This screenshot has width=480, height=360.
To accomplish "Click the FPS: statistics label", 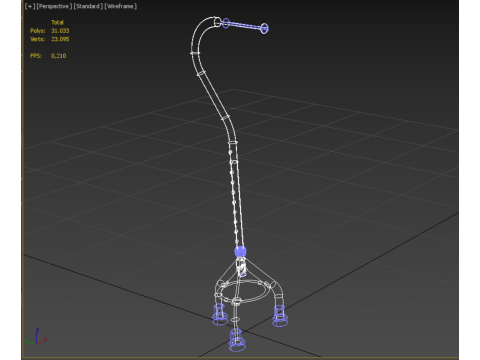I will pos(36,56).
